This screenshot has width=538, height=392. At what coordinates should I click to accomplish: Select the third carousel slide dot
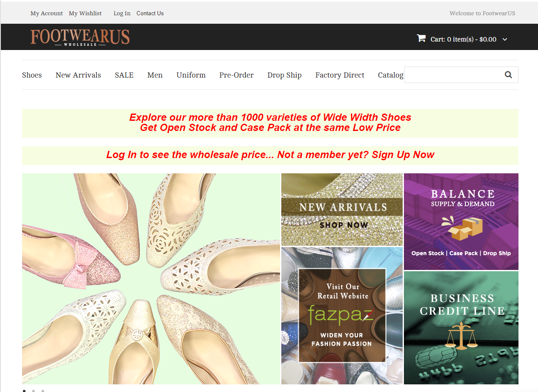43,391
